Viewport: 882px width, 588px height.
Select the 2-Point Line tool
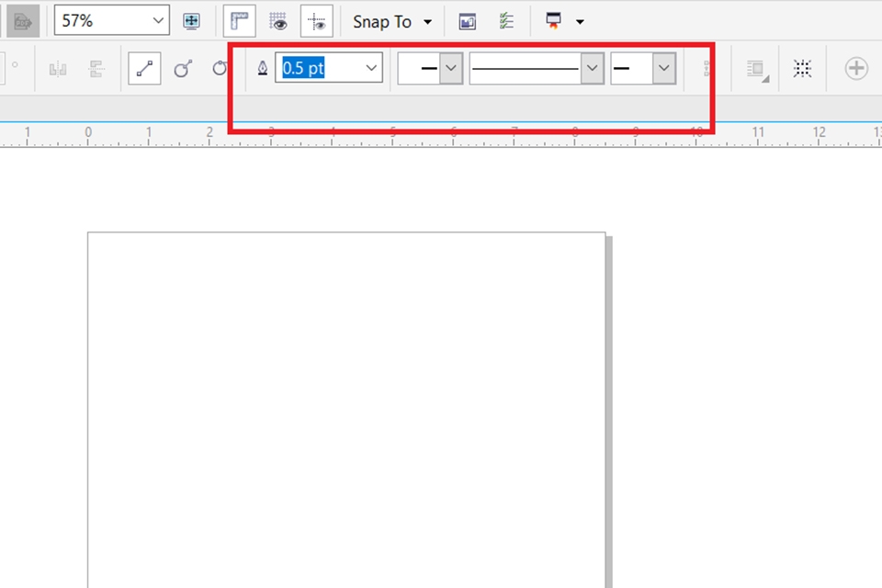click(144, 68)
